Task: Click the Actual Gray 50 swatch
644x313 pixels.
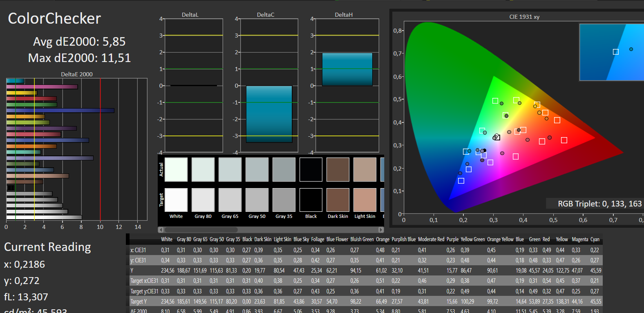Action: tap(257, 169)
